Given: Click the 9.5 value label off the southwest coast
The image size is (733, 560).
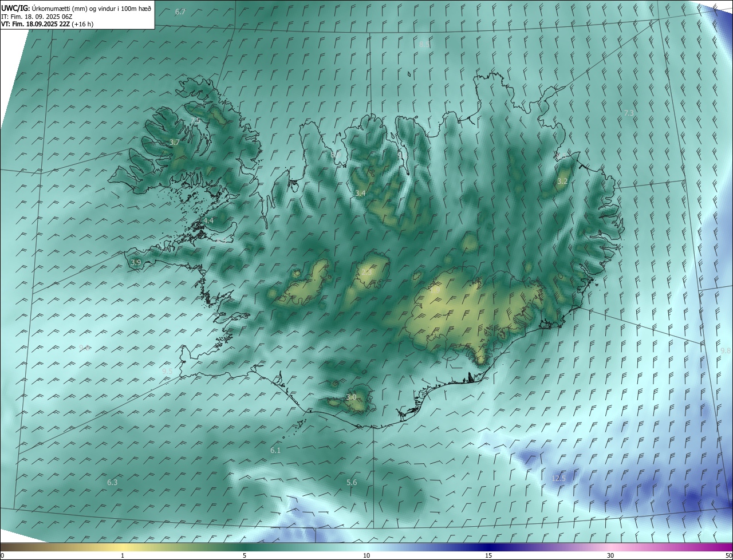Looking at the screenshot, I should (x=167, y=372).
